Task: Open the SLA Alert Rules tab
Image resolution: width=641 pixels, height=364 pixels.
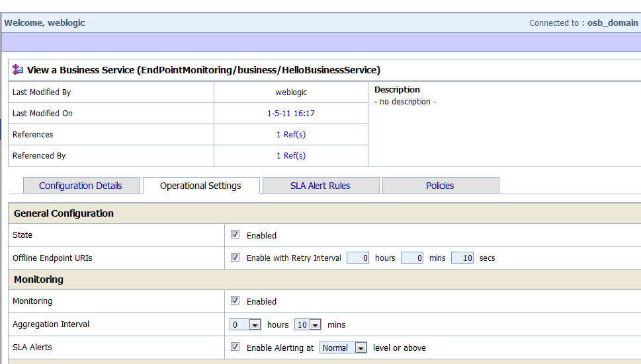Action: (x=320, y=186)
